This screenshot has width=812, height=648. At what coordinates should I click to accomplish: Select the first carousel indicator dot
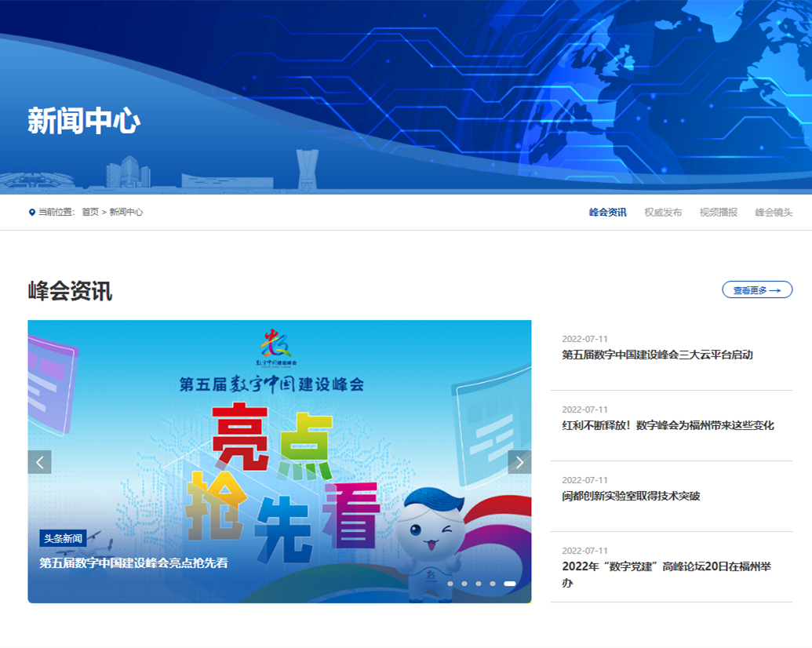pos(450,584)
